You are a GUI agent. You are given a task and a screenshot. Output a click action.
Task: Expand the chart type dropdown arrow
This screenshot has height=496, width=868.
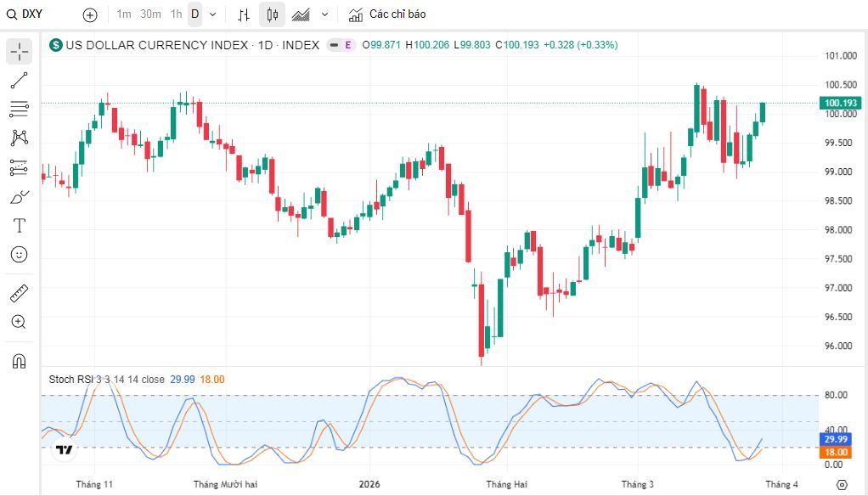pyautogui.click(x=325, y=14)
